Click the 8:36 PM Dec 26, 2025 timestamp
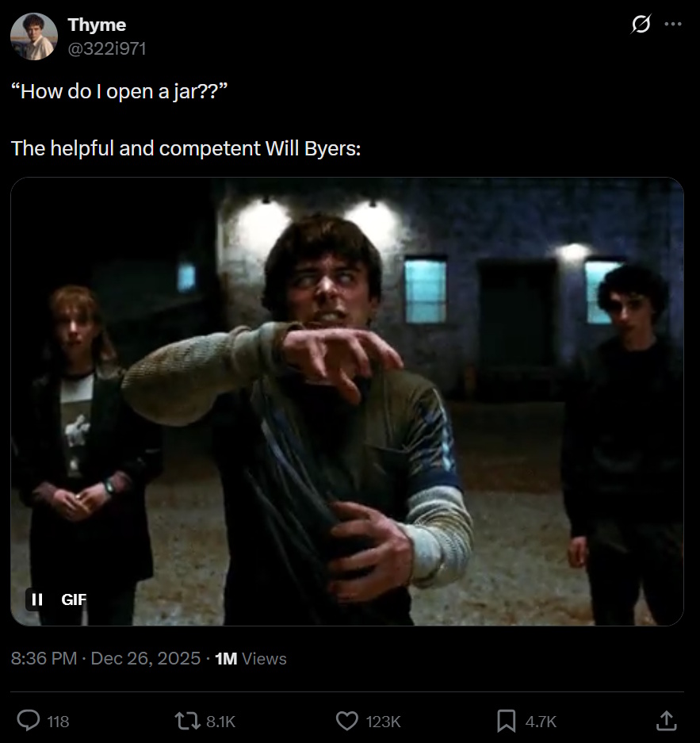700x743 pixels. 105,658
